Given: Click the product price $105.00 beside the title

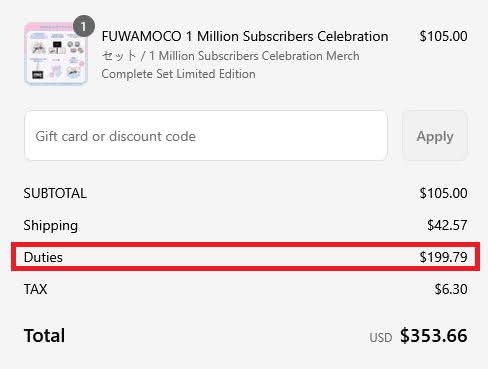Looking at the screenshot, I should tap(443, 36).
